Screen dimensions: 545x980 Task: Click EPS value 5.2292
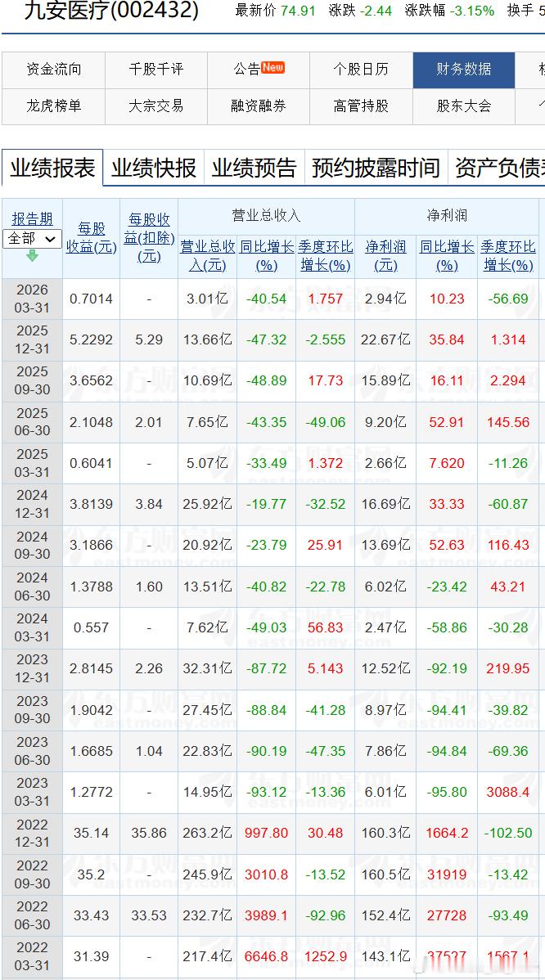point(92,340)
